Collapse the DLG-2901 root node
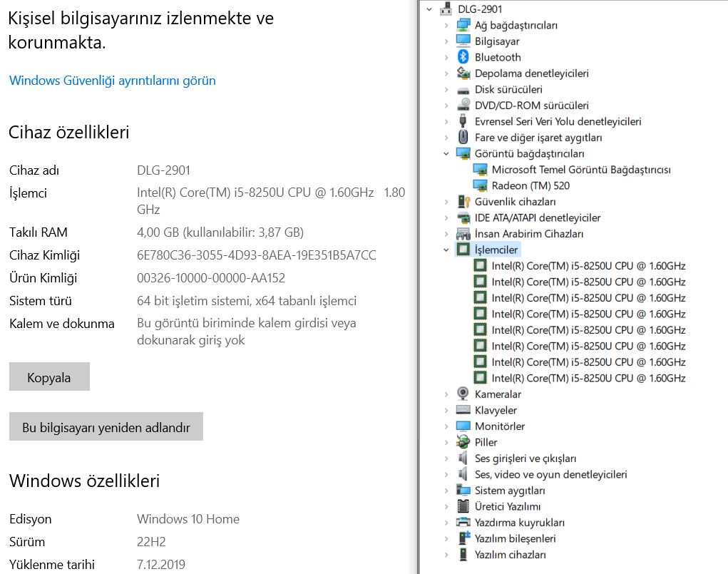This screenshot has height=574, width=728. tap(429, 9)
